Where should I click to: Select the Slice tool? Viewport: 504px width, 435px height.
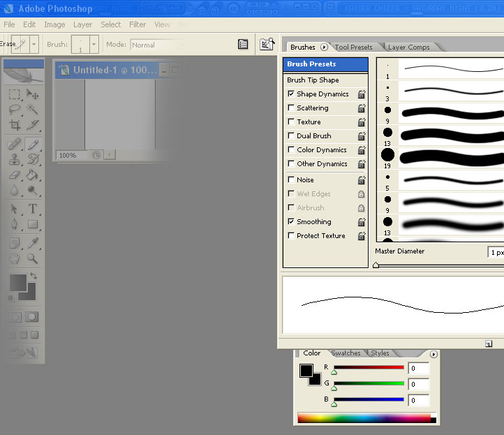[33, 125]
